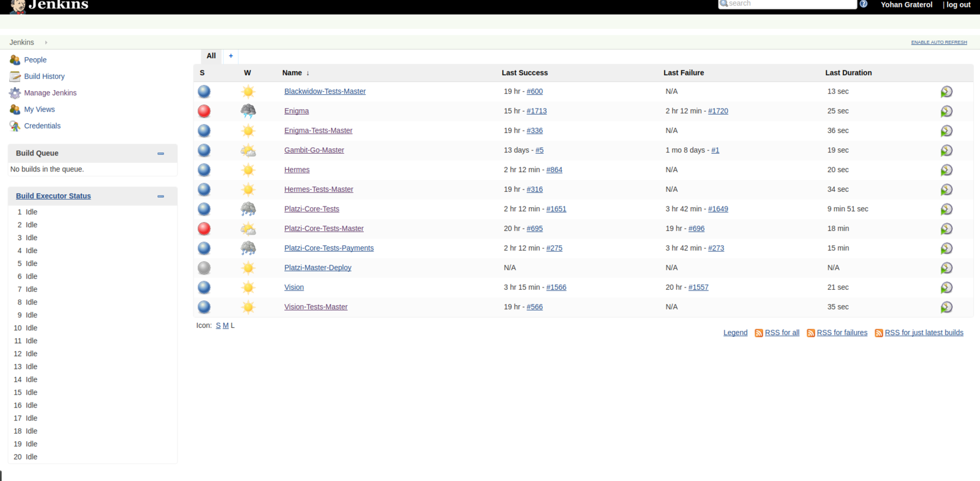Open My Views from sidebar
980x481 pixels.
tap(39, 110)
